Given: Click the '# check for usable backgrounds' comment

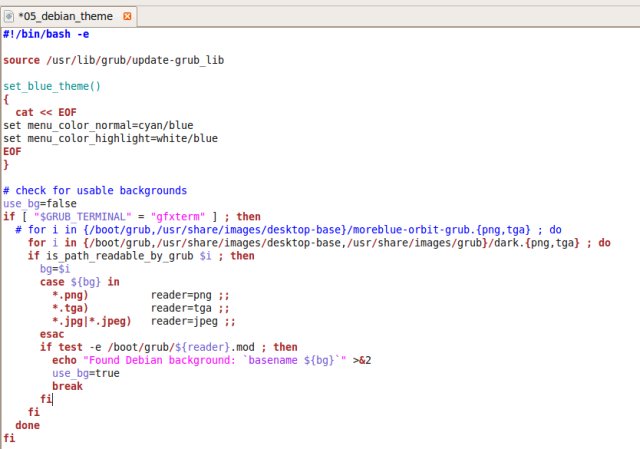Looking at the screenshot, I should pyautogui.click(x=94, y=190).
